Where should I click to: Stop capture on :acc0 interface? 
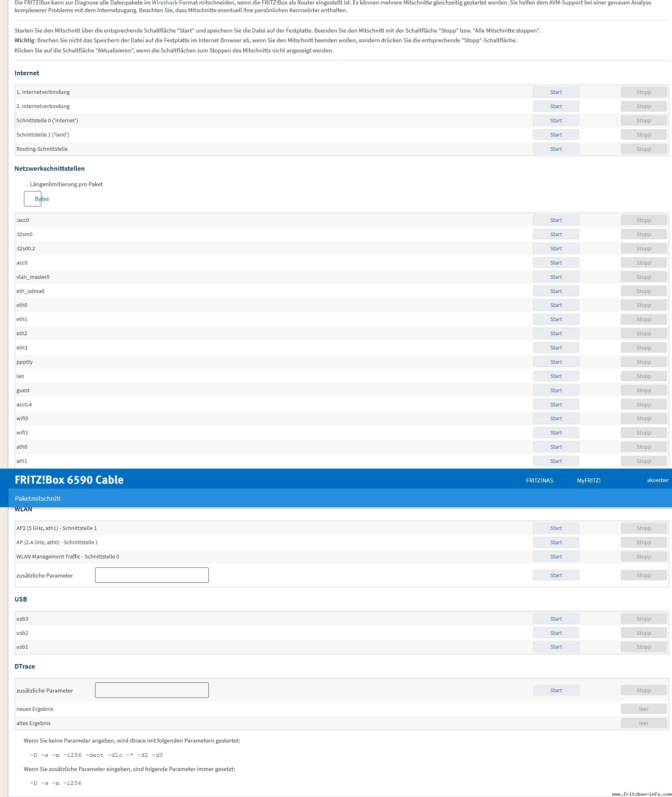click(x=644, y=220)
